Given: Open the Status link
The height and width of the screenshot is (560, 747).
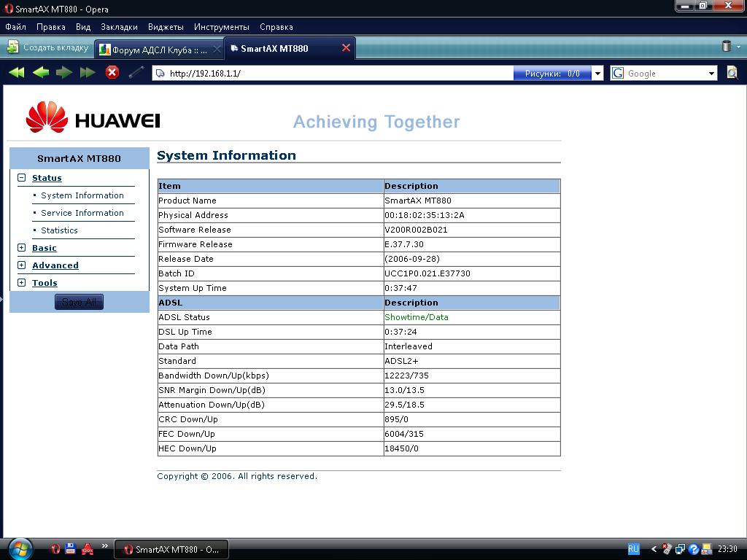Looking at the screenshot, I should (47, 178).
